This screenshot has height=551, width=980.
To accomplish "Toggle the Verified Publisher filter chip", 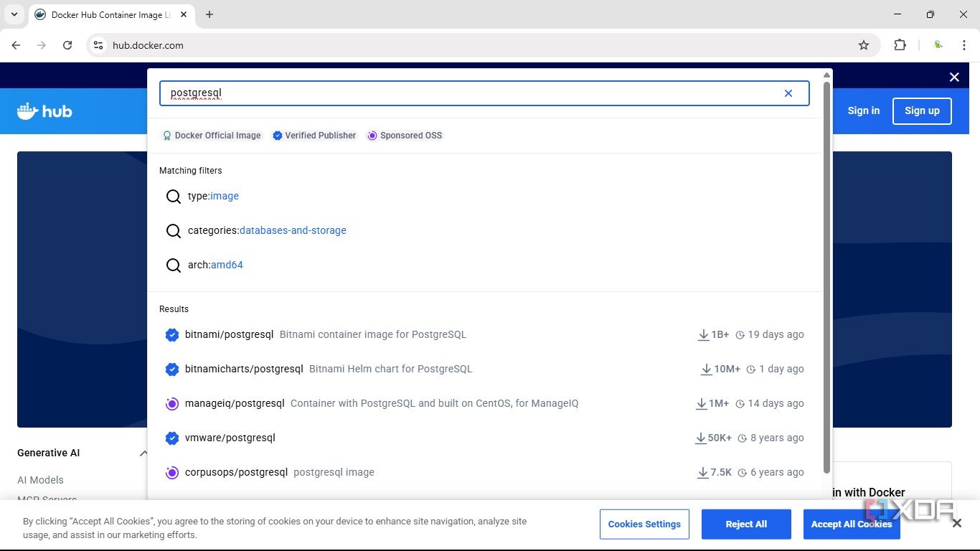I will (314, 136).
